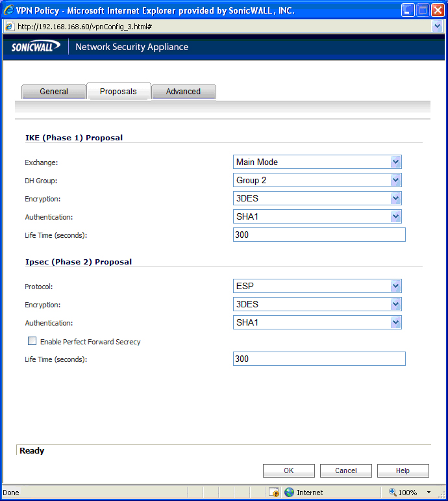Open Help for VPN policy
448x501 pixels.
coord(403,470)
